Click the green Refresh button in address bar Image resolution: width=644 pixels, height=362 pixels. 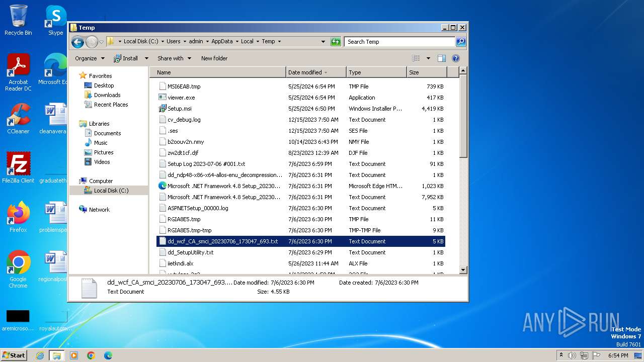[x=336, y=42]
